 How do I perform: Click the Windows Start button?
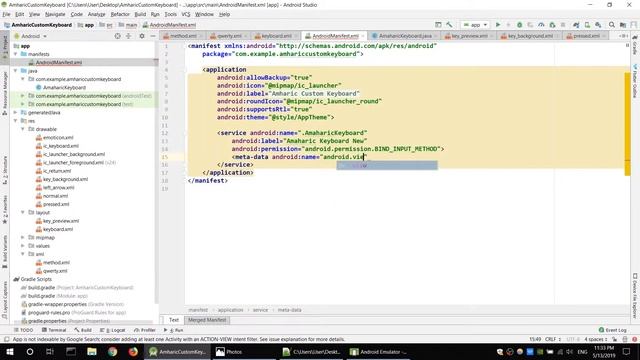[10, 351]
